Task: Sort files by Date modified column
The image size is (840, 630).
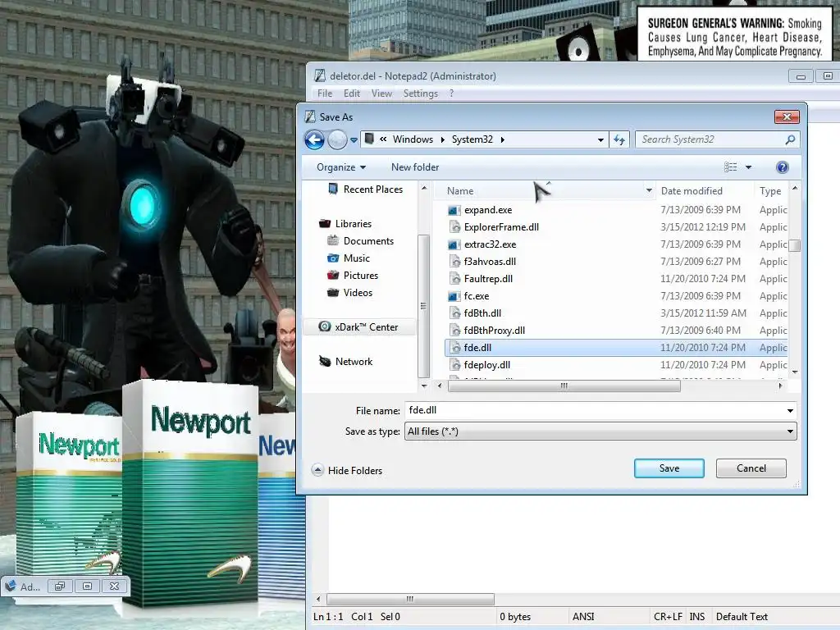Action: (691, 190)
